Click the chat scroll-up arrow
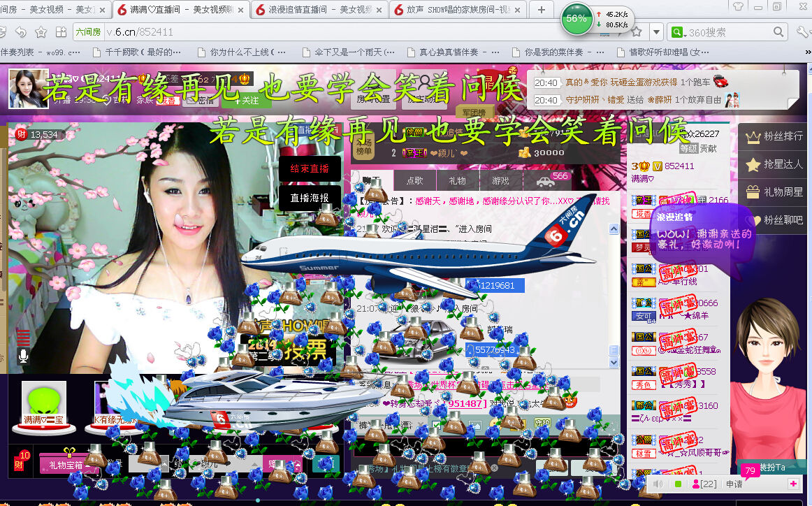The height and width of the screenshot is (506, 812). point(614,229)
